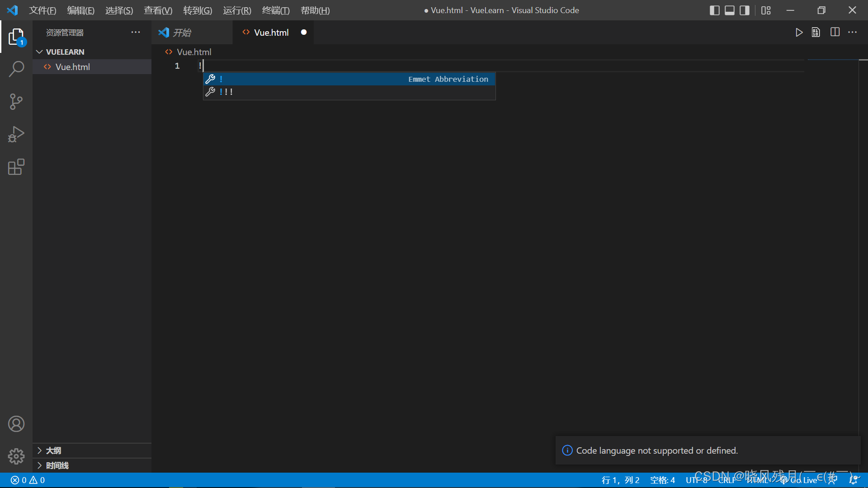Toggle the secondary side bar layout button

(x=744, y=10)
